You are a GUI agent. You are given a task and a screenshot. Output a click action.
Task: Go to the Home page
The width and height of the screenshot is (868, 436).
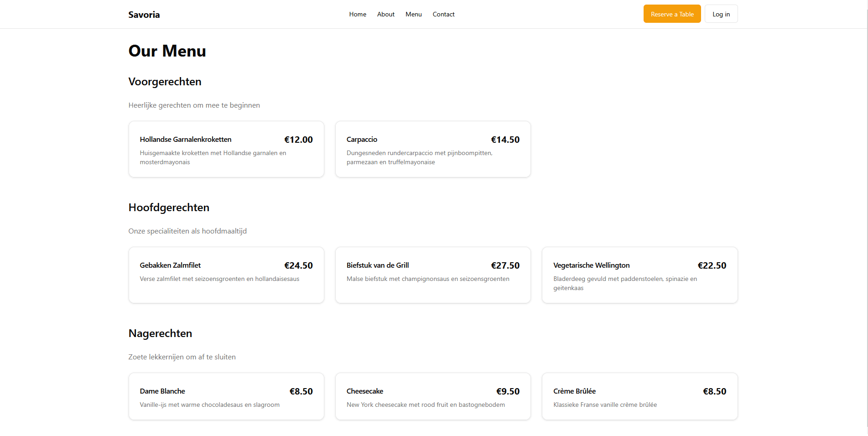click(x=358, y=14)
